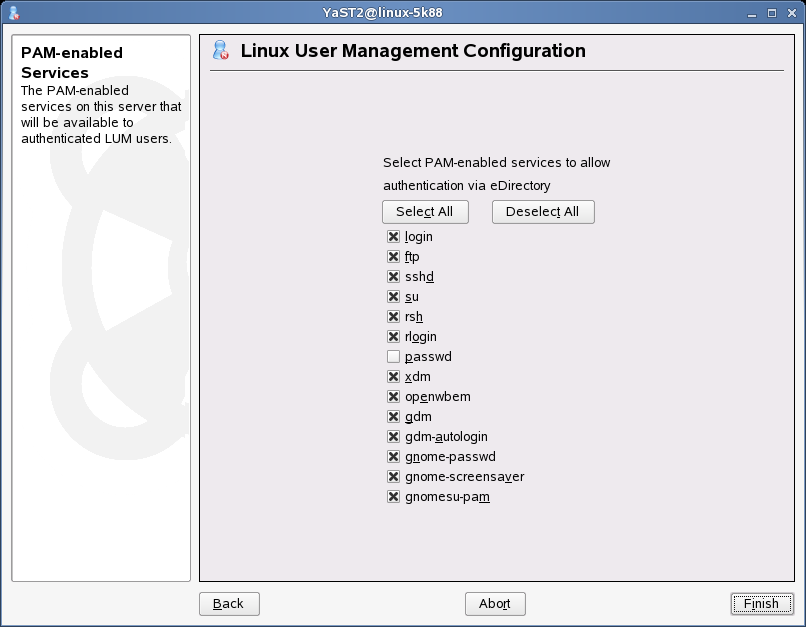Toggle the gnome-screensaver checkbox

click(393, 477)
